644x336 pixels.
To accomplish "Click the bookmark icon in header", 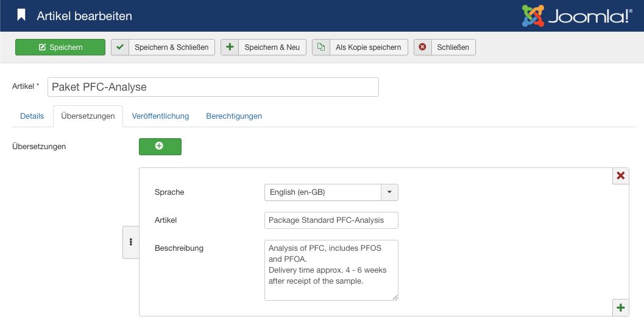I will pos(21,15).
